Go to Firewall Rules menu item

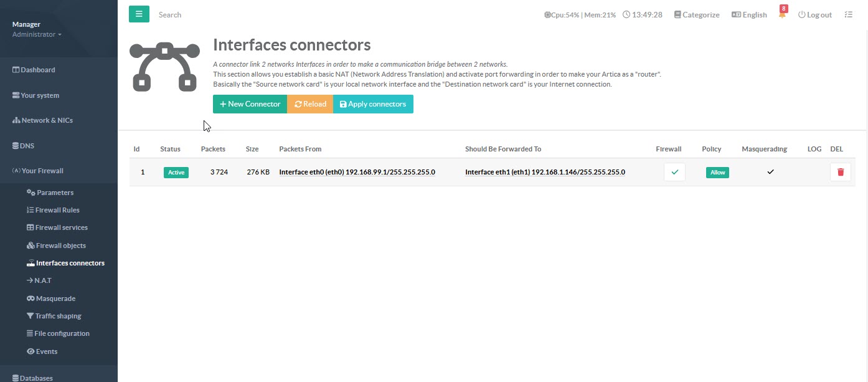pyautogui.click(x=57, y=210)
